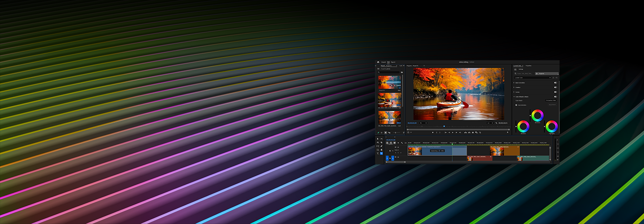Screen dimensions: 644x224
Task: Click the Extract button
Action: [469, 132]
